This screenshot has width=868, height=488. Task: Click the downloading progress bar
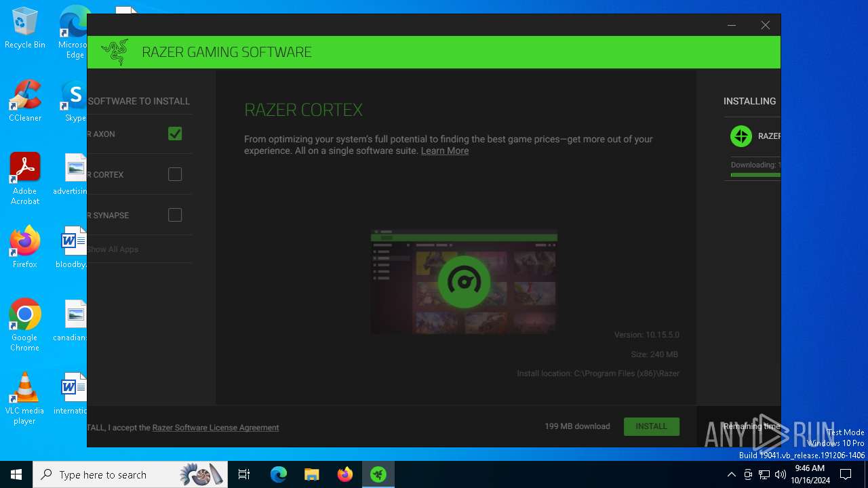[x=755, y=175]
